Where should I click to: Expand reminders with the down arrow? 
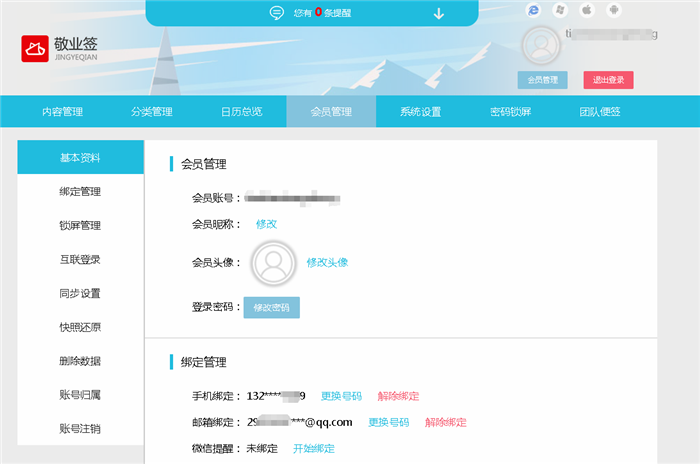point(438,13)
